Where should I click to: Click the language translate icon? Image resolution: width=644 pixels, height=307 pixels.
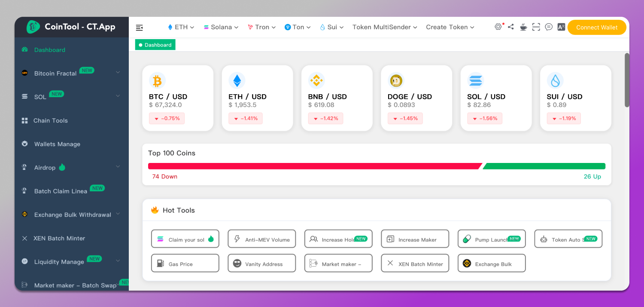tap(561, 27)
